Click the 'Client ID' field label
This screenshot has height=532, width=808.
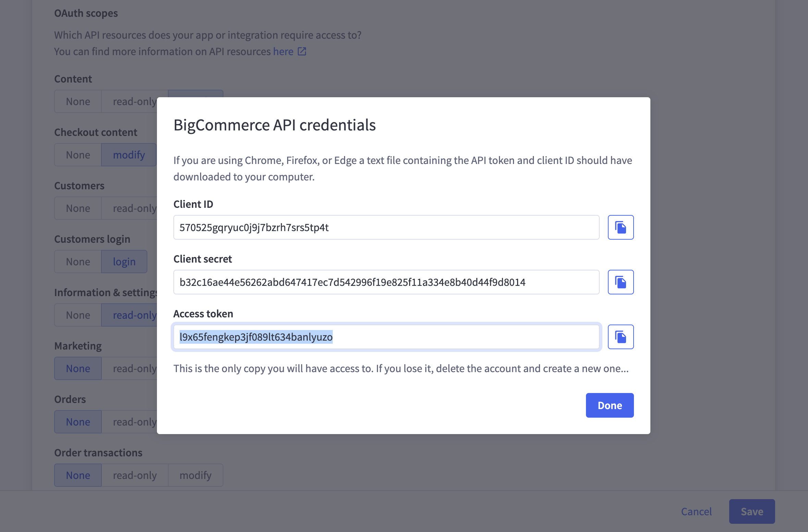click(x=193, y=204)
